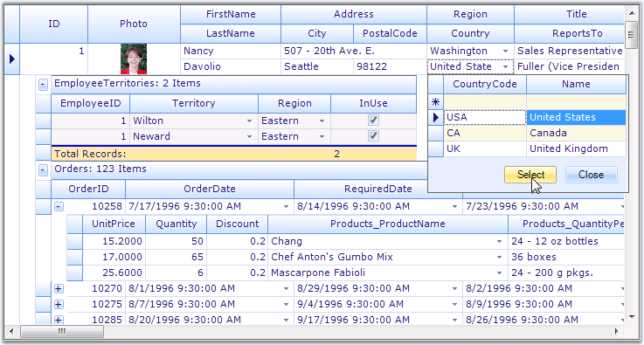Click the Country column header
The image size is (644, 345).
[x=470, y=34]
